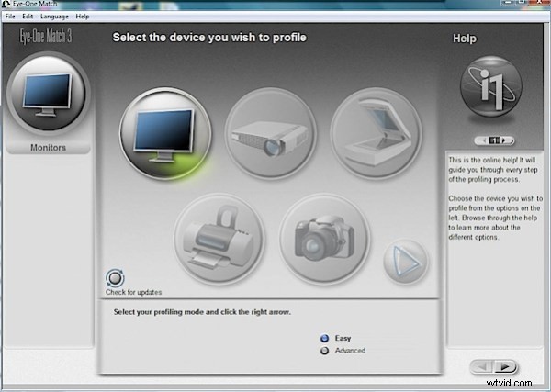Open the Language menu
This screenshot has width=551, height=392.
click(54, 17)
